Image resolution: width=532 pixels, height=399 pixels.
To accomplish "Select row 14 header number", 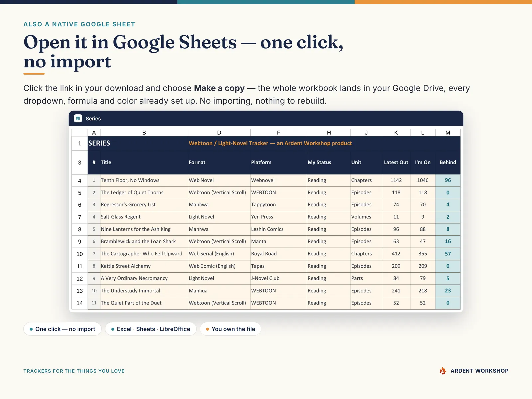I will coord(80,303).
